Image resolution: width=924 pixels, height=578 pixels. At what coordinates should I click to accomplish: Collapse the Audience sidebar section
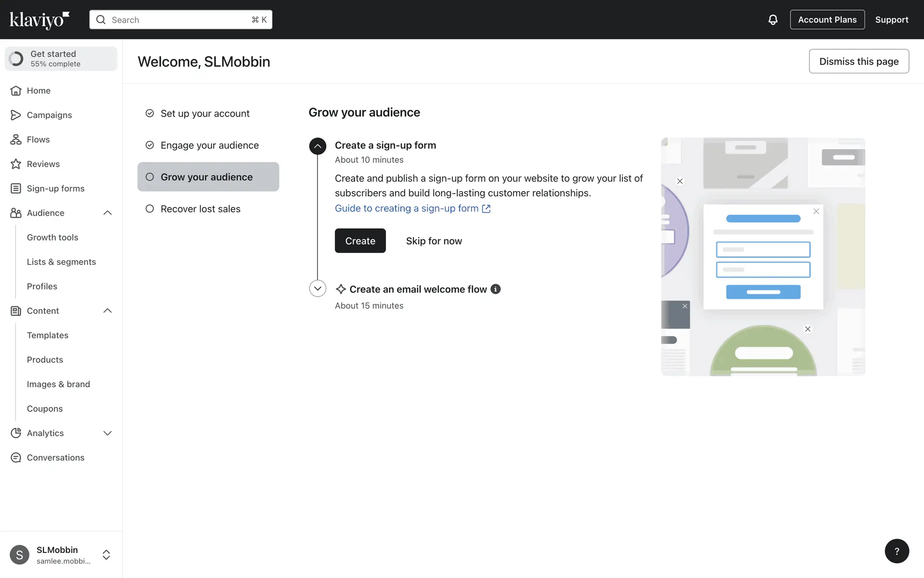click(x=107, y=213)
